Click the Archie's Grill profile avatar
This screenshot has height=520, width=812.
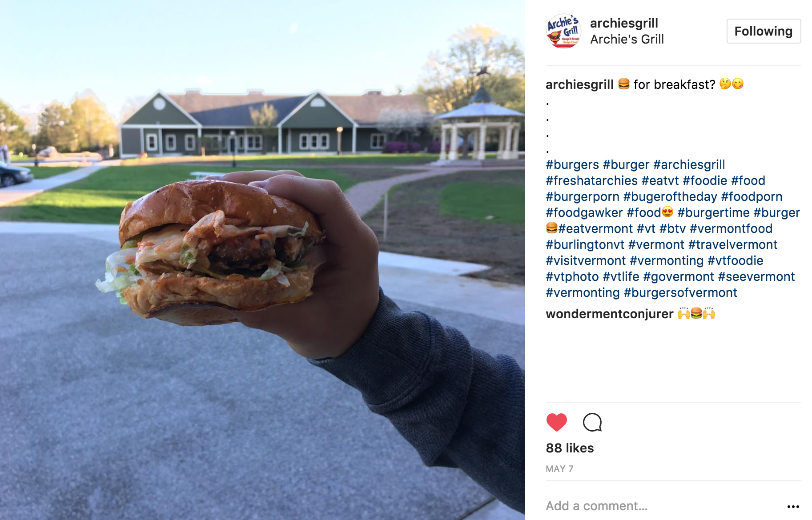[563, 31]
